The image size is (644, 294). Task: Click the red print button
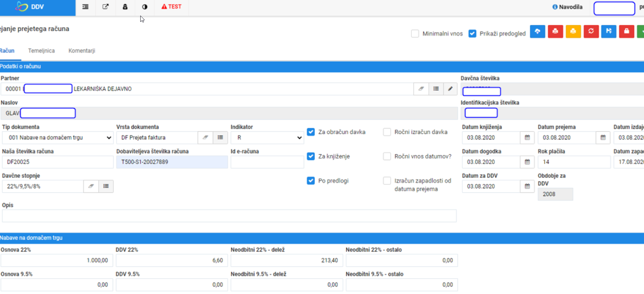pos(555,31)
